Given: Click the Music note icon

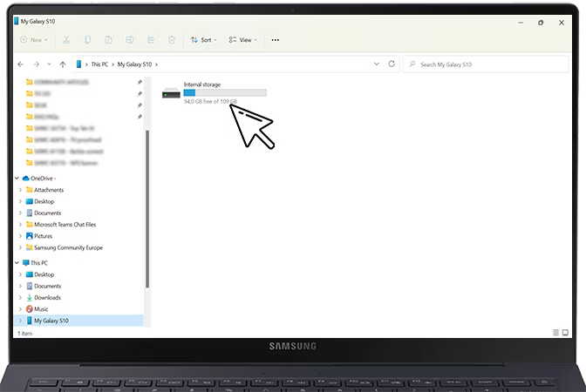Looking at the screenshot, I should [29, 309].
